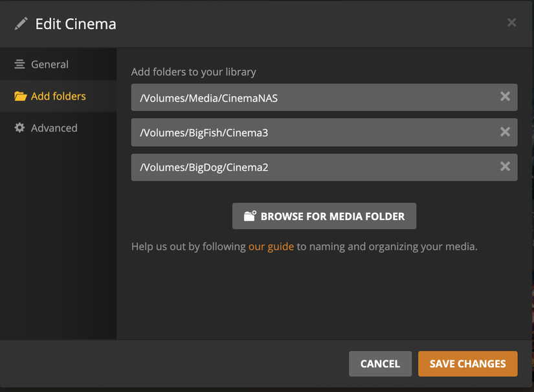534x392 pixels.
Task: Open the General tab
Action: (x=49, y=64)
